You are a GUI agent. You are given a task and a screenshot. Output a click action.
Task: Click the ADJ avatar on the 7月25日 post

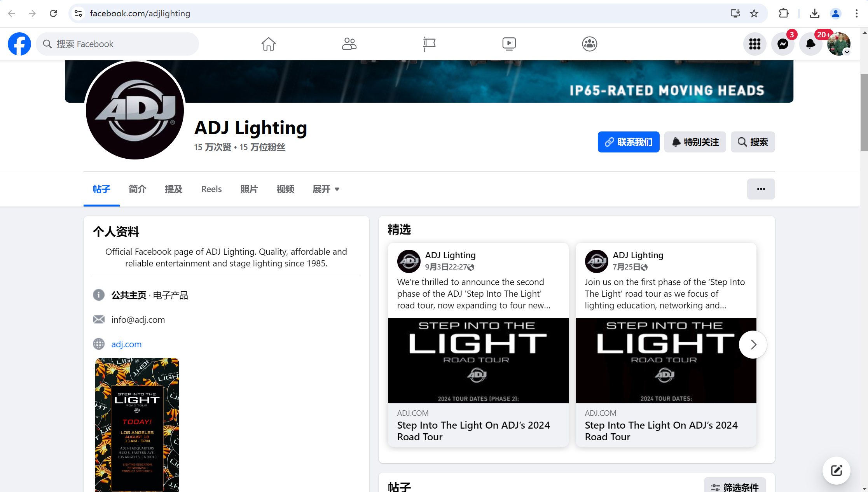pyautogui.click(x=597, y=261)
